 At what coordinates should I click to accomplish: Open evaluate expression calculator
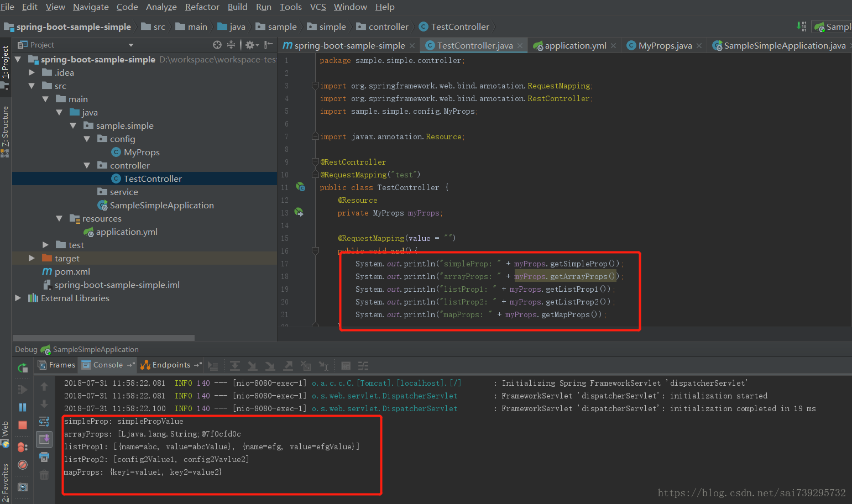click(x=346, y=366)
